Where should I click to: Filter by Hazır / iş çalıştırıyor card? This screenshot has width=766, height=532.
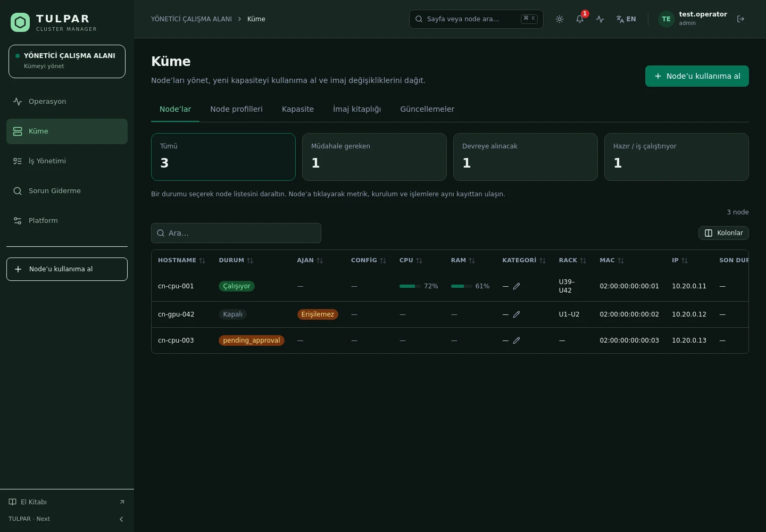pyautogui.click(x=677, y=157)
